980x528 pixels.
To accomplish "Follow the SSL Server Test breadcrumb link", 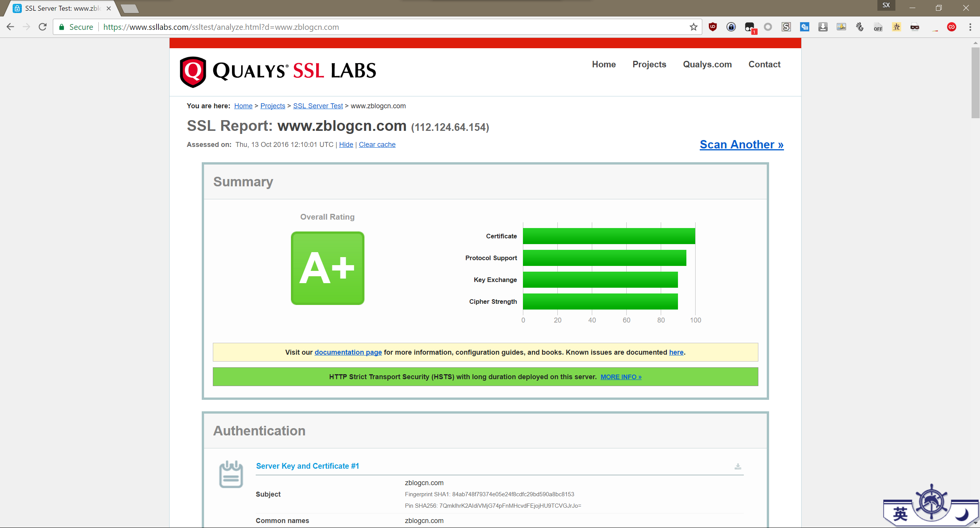I will coord(318,106).
